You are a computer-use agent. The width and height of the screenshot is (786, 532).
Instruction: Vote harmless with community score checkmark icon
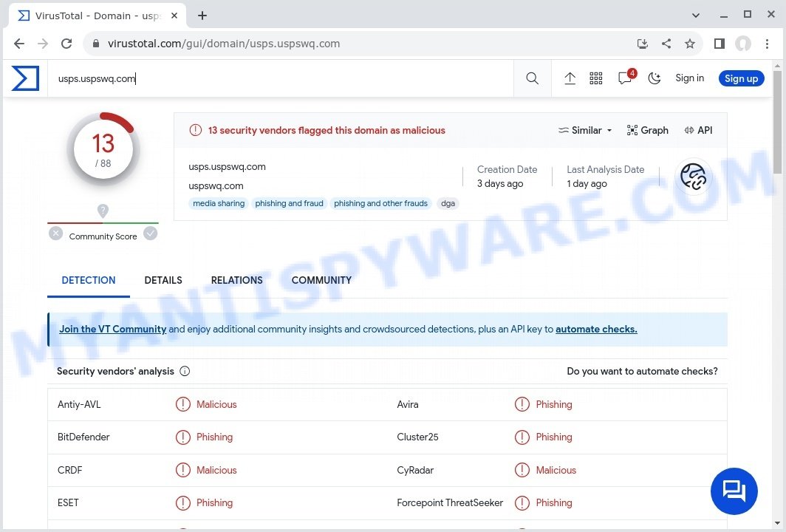(151, 233)
